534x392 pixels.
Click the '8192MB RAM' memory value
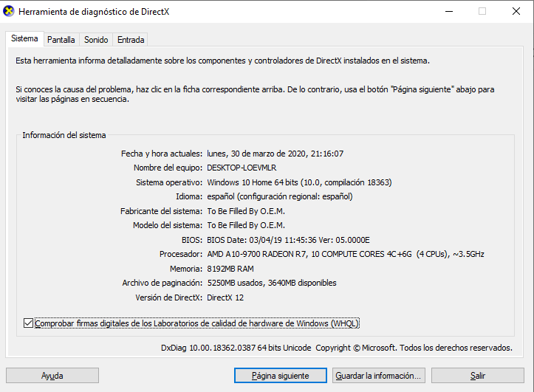pos(230,269)
